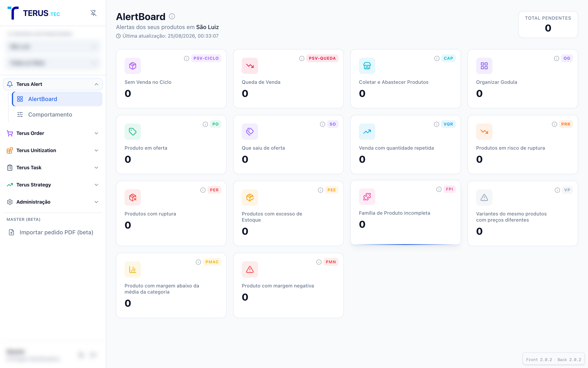Image resolution: width=588 pixels, height=368 pixels.
Task: Open the Produtos em risco de ruptura card
Action: coord(523,145)
